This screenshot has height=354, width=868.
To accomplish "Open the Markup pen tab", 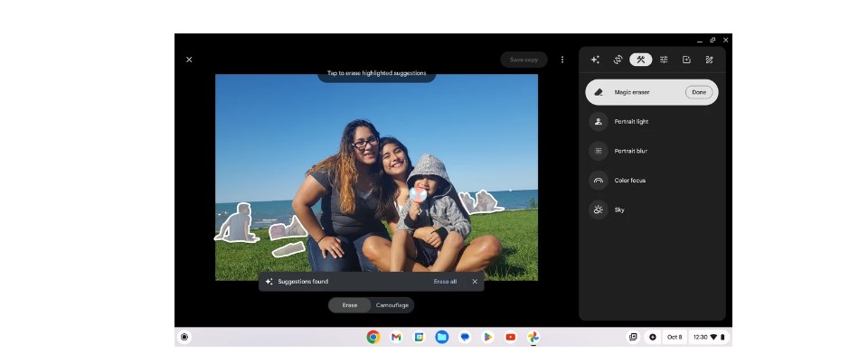I will tap(709, 60).
